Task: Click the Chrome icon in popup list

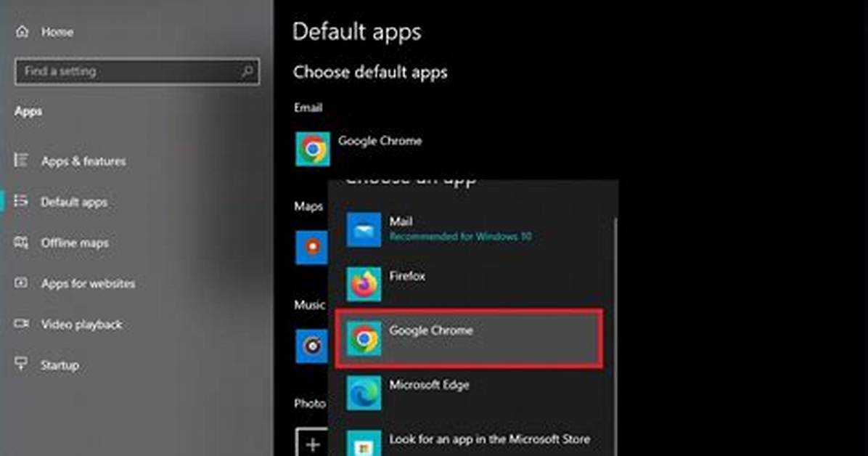Action: [x=364, y=338]
